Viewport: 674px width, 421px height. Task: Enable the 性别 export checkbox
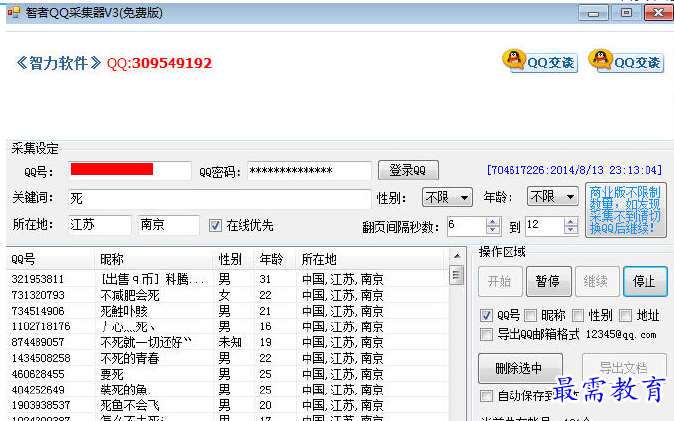click(x=578, y=316)
